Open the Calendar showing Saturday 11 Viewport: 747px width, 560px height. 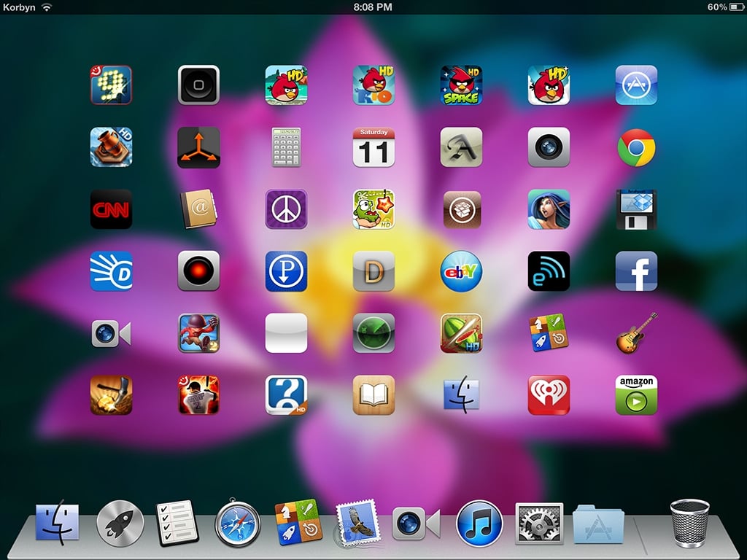pos(373,147)
